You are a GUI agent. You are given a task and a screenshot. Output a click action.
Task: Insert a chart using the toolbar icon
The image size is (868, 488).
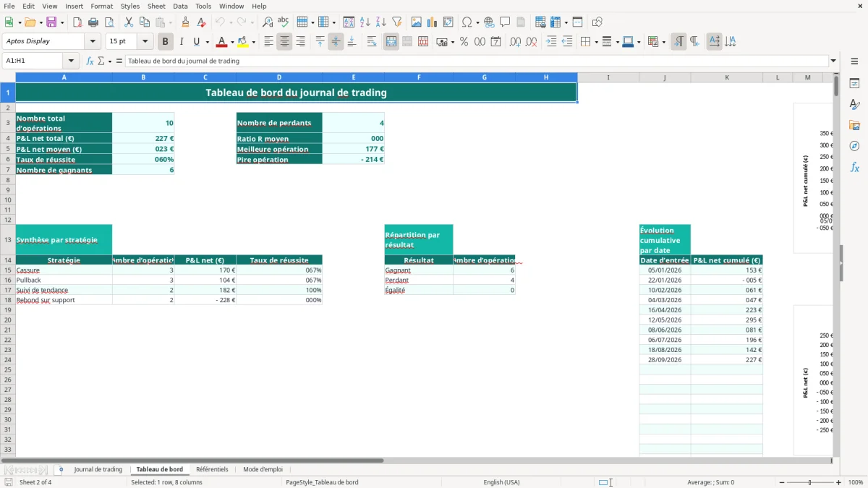click(x=433, y=22)
